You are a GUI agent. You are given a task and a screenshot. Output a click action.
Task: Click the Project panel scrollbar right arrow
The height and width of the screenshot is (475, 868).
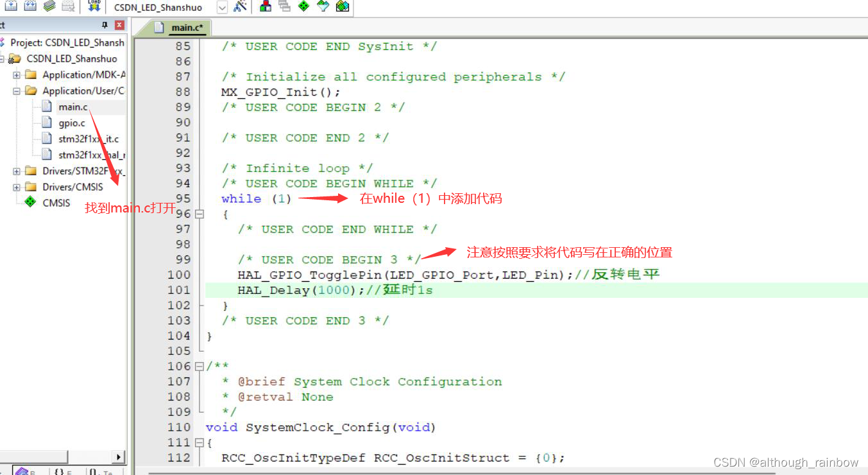pyautogui.click(x=119, y=457)
